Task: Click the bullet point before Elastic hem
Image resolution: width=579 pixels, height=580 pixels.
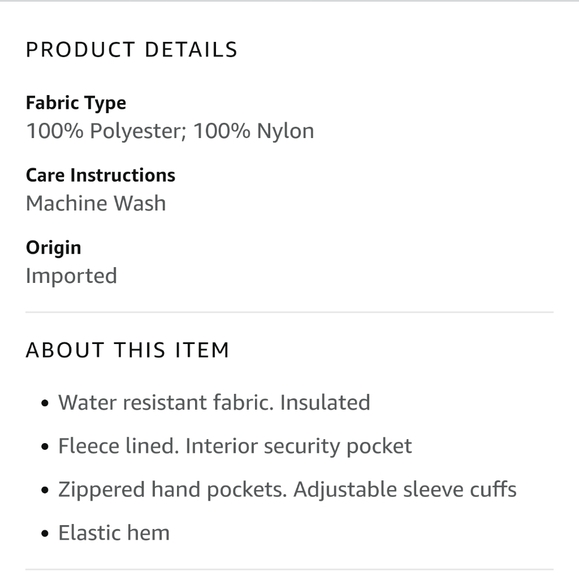Action: 45,533
